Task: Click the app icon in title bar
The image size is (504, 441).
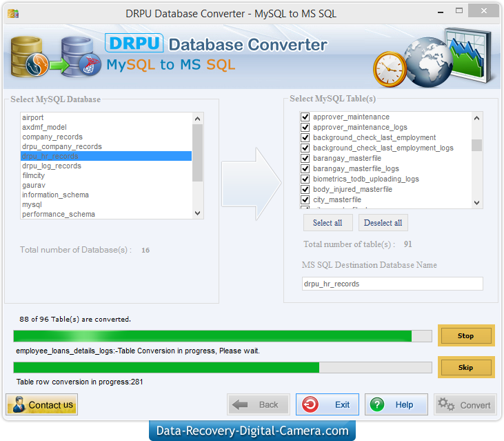Action: tap(13, 14)
